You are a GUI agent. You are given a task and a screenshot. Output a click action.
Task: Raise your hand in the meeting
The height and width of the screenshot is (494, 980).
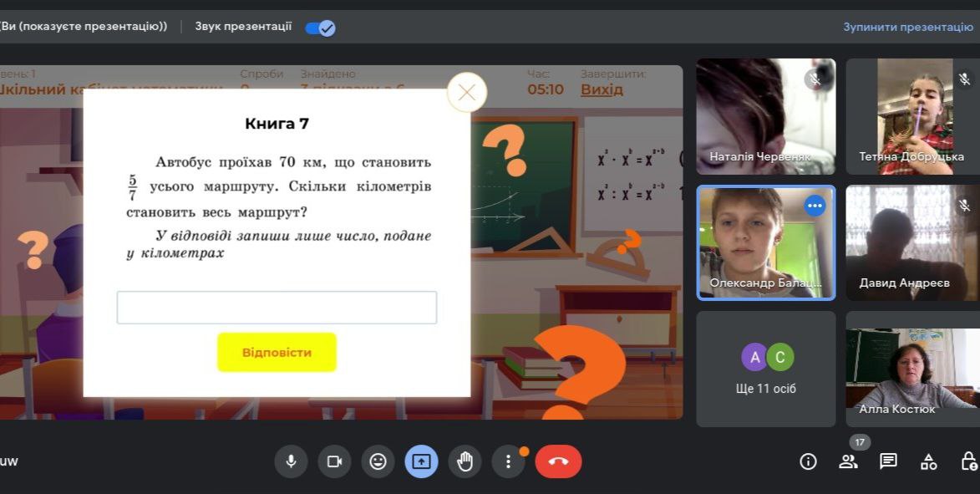[x=465, y=461]
